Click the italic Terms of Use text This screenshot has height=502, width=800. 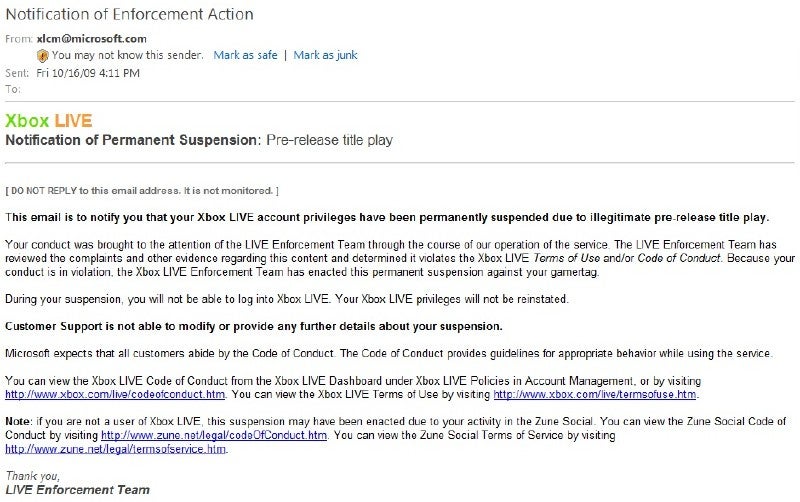566,258
